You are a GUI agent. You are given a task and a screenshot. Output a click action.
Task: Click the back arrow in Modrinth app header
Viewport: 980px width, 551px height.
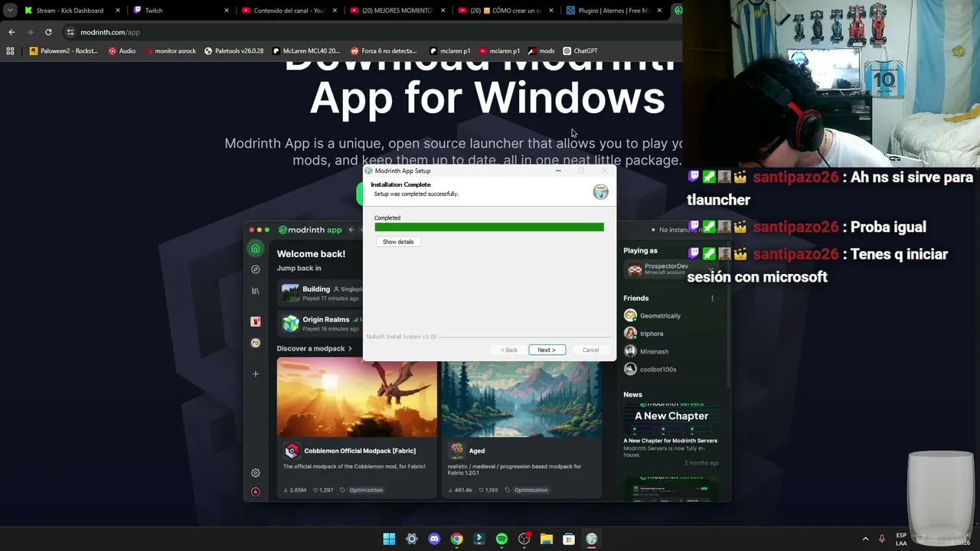point(351,230)
